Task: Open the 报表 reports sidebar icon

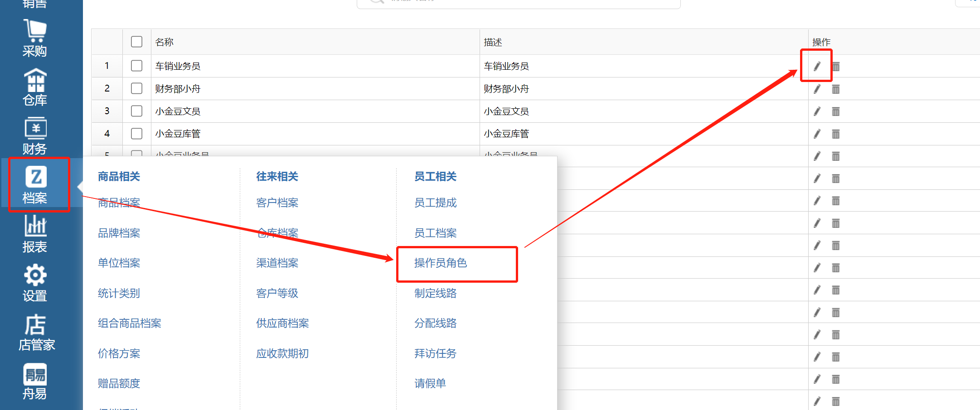Action: point(35,234)
